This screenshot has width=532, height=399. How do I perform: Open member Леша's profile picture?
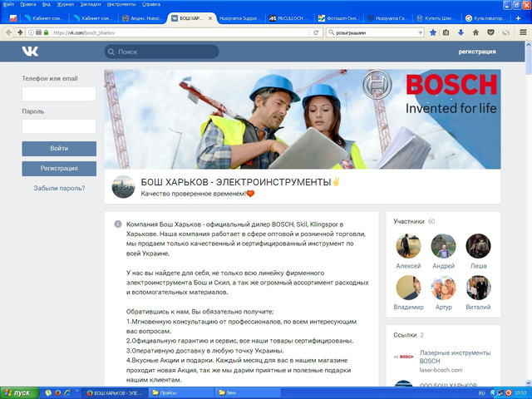(x=479, y=246)
